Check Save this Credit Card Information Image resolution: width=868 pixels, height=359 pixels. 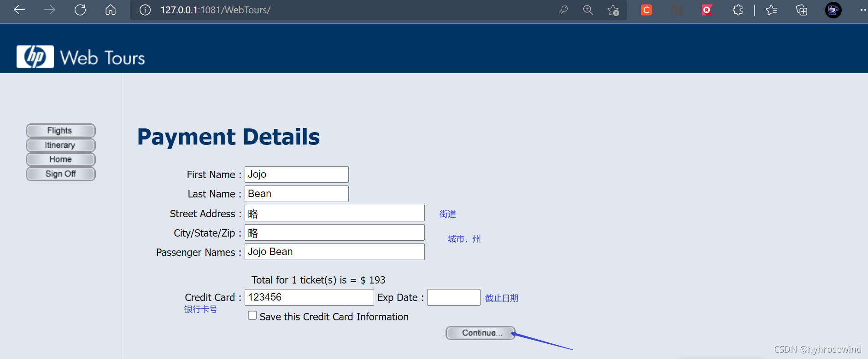click(x=252, y=315)
